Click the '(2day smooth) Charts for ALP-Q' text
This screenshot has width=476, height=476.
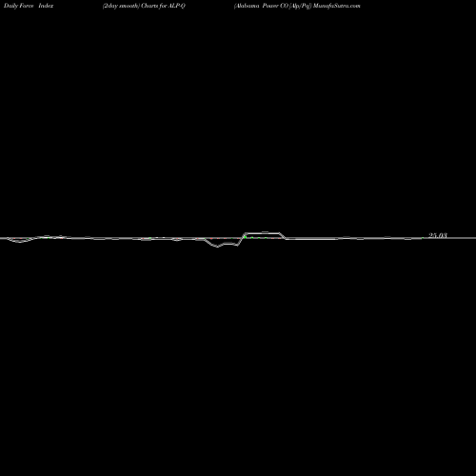click(x=144, y=6)
